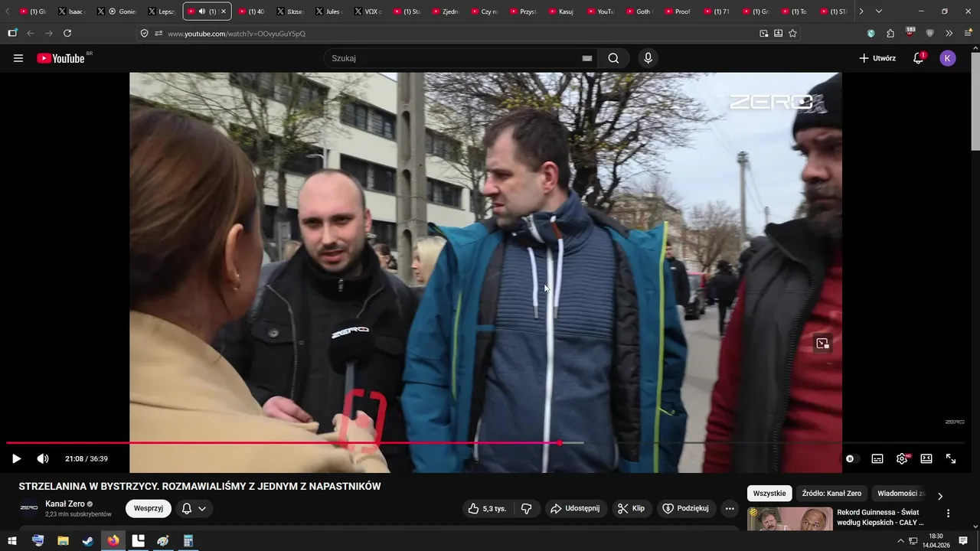Click the address bar URL

237,34
